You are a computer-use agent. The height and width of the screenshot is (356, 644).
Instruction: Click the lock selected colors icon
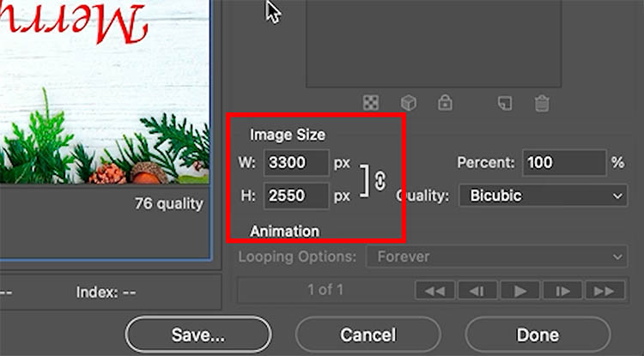pyautogui.click(x=445, y=103)
